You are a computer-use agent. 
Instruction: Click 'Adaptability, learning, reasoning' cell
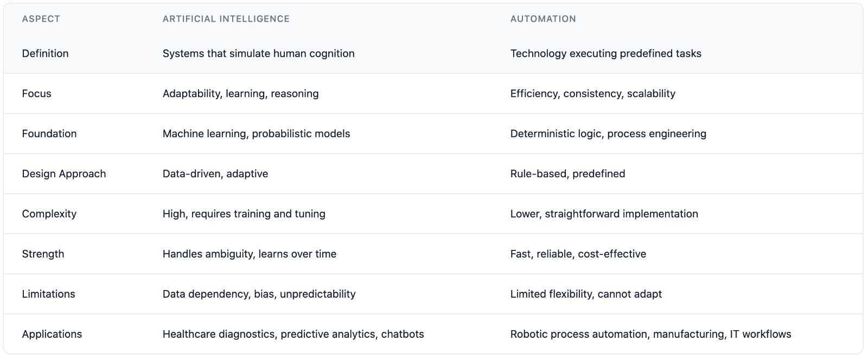coord(240,94)
